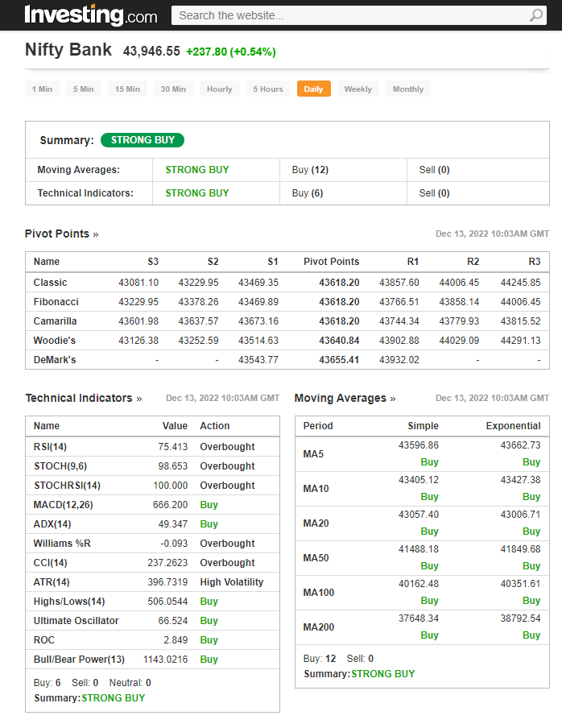Screen dimensions: 562x728
Task: Switch to the 5 Hours timeframe tab
Action: (x=268, y=89)
